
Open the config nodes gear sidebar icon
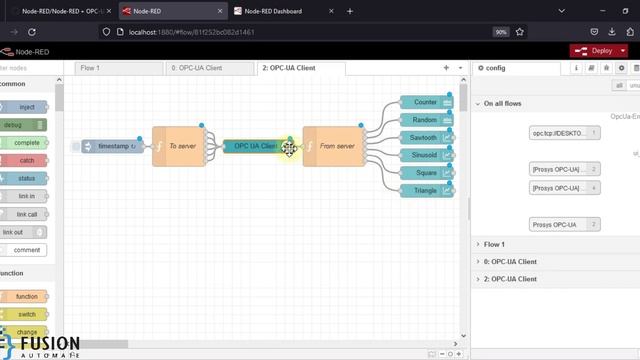622,68
